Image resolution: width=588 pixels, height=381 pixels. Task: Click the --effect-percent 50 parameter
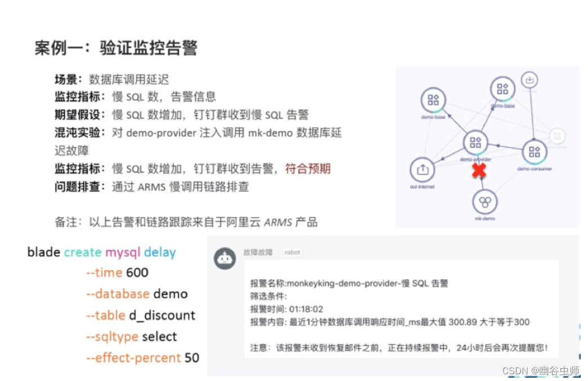[x=142, y=358]
